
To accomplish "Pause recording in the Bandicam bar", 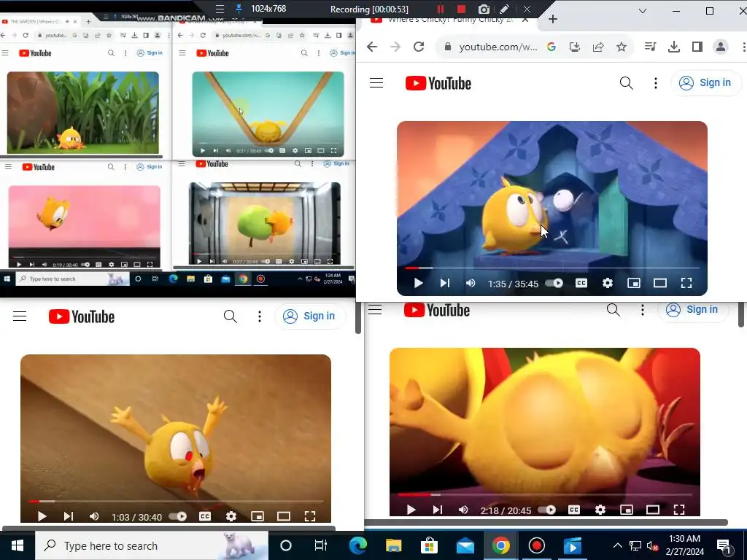I will tap(441, 9).
